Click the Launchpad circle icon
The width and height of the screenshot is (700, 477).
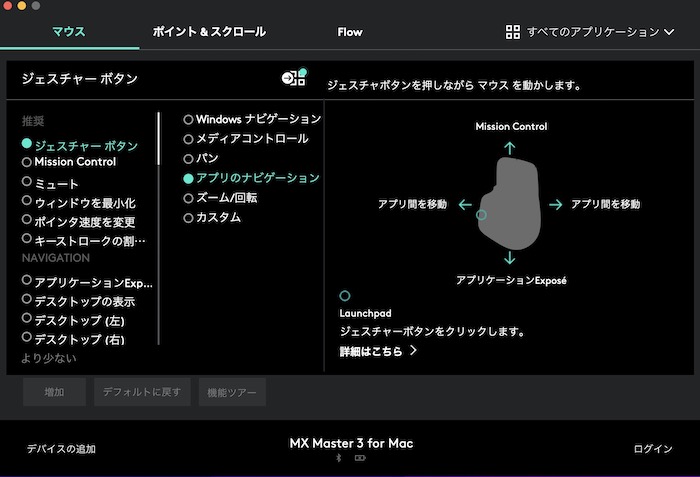(x=345, y=296)
